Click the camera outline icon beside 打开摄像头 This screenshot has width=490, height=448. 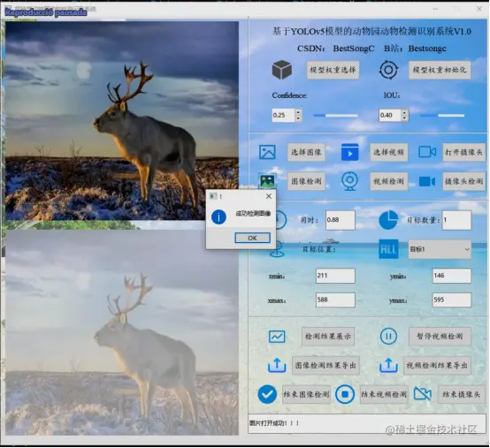click(427, 152)
